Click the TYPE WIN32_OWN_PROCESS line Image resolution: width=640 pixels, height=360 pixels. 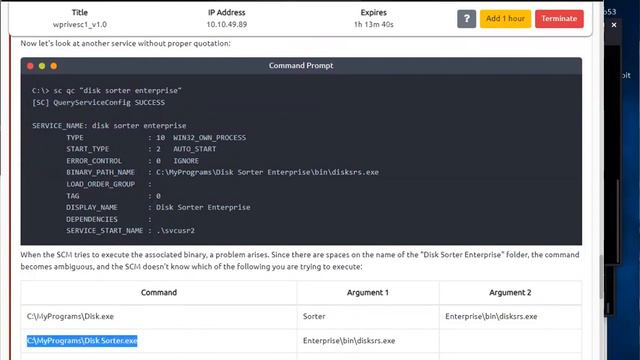156,138
